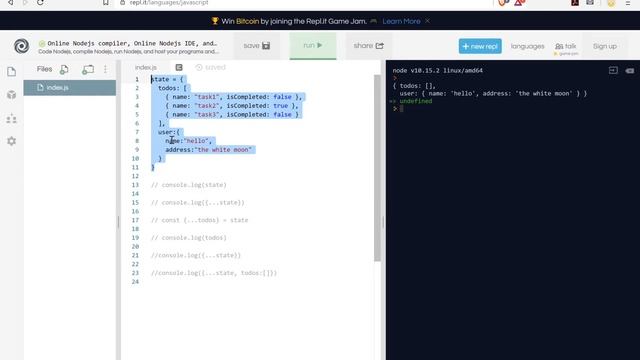This screenshot has height=360, width=640.
Task: Click the browser back arrow
Action: [x=10, y=3]
